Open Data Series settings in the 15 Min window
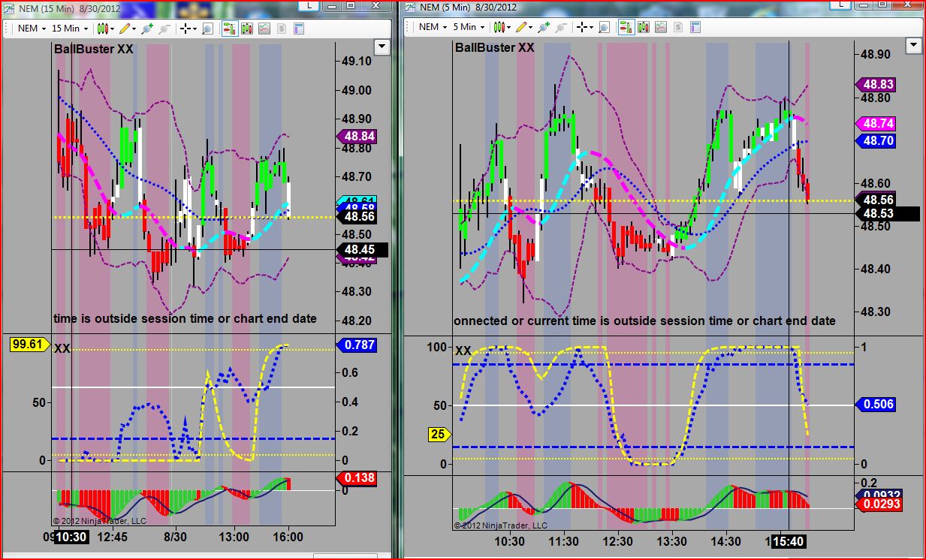Viewport: 926px width, 560px height. [247, 28]
